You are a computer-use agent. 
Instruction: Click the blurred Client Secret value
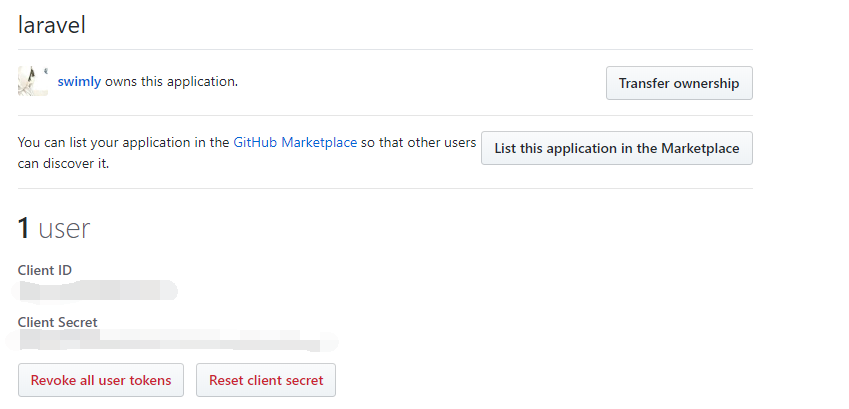coord(170,343)
